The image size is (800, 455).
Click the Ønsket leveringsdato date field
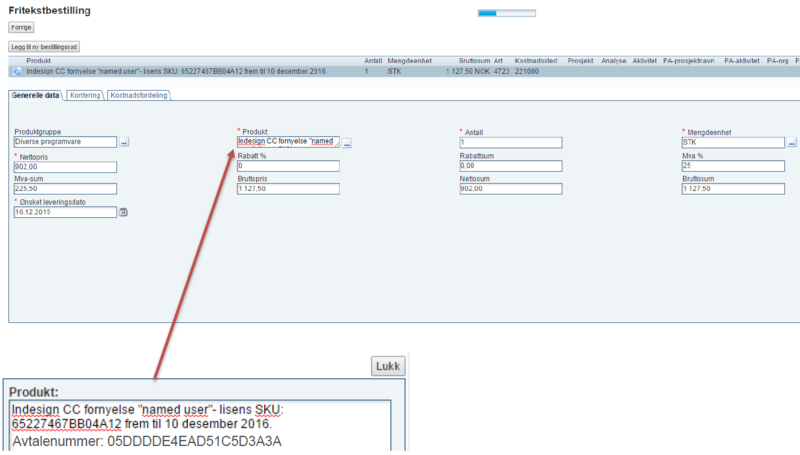pyautogui.click(x=65, y=212)
